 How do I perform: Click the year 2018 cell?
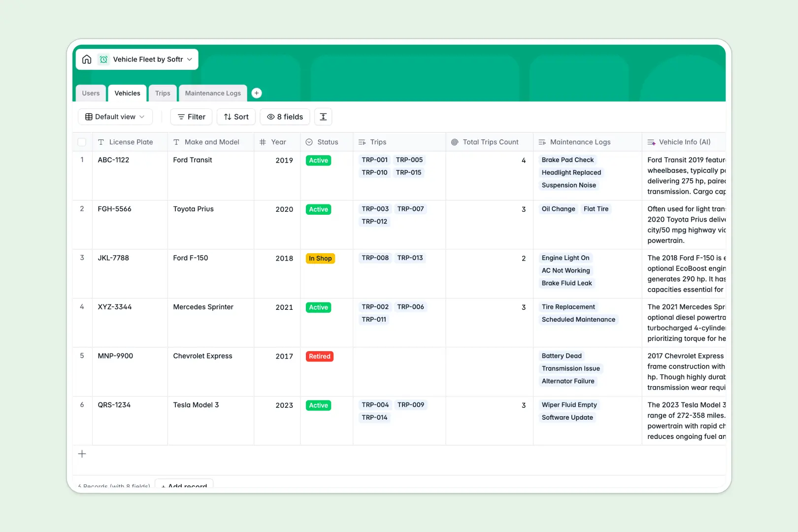(x=277, y=274)
